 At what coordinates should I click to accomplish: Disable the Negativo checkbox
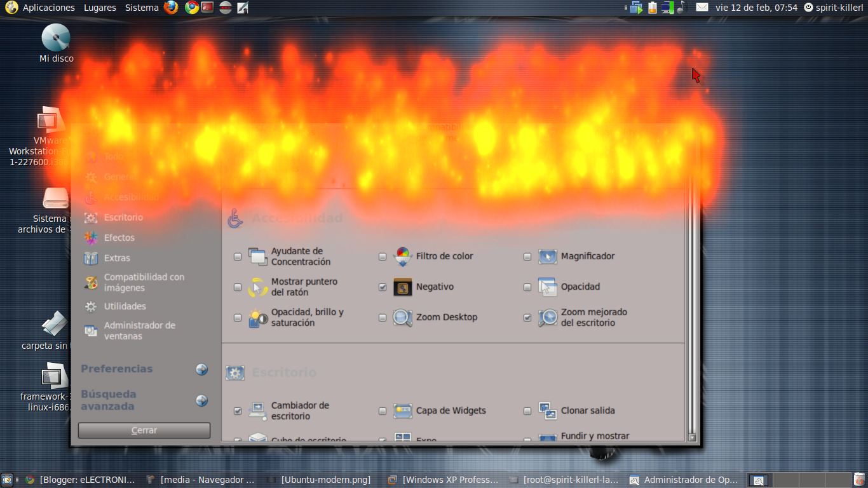coord(383,287)
